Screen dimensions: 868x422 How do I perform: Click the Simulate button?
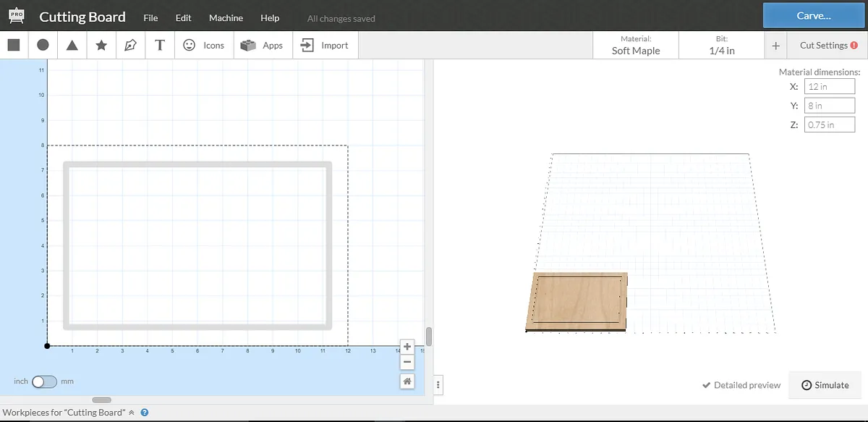(x=825, y=385)
